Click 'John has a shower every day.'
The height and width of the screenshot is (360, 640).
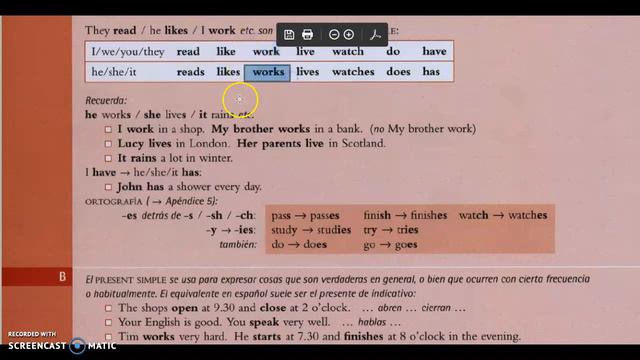pyautogui.click(x=189, y=187)
